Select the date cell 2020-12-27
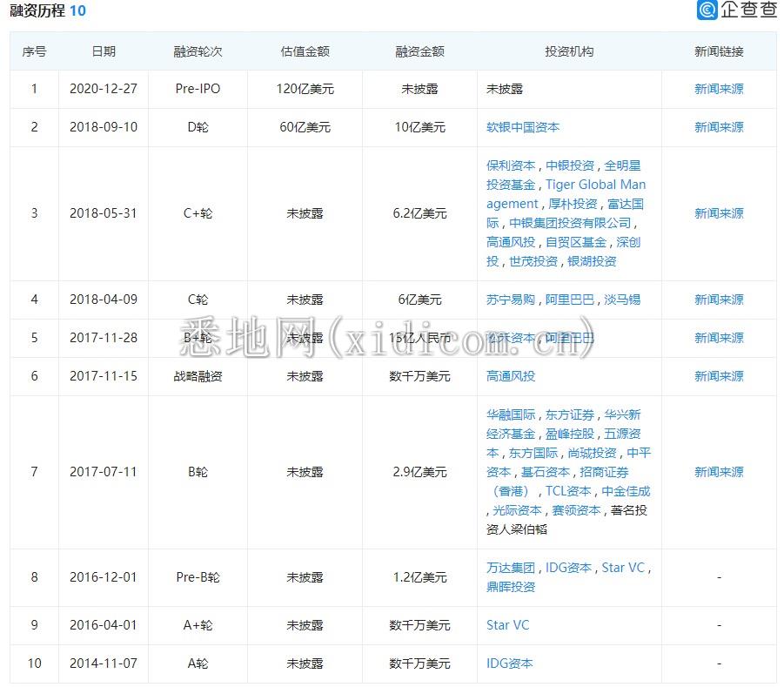This screenshot has height=687, width=784. (x=104, y=89)
